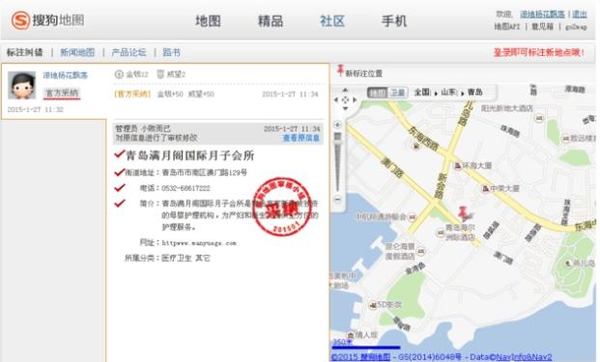Switch map to 卫星 satellite view
This screenshot has height=362, width=600.
[397, 92]
